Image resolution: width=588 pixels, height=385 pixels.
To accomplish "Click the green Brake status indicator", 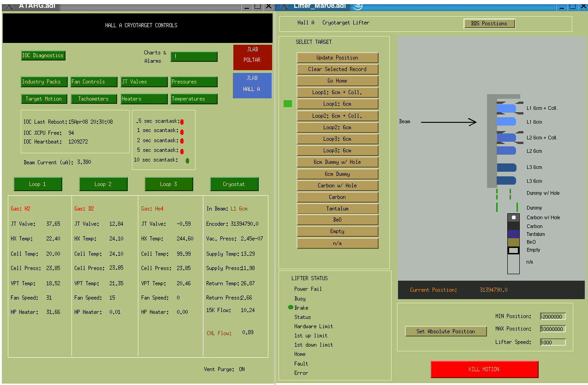I will [x=291, y=307].
